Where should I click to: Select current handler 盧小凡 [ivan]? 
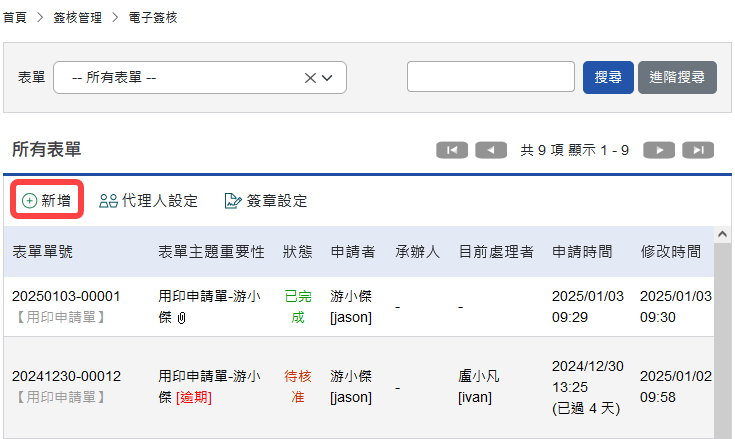coord(479,387)
